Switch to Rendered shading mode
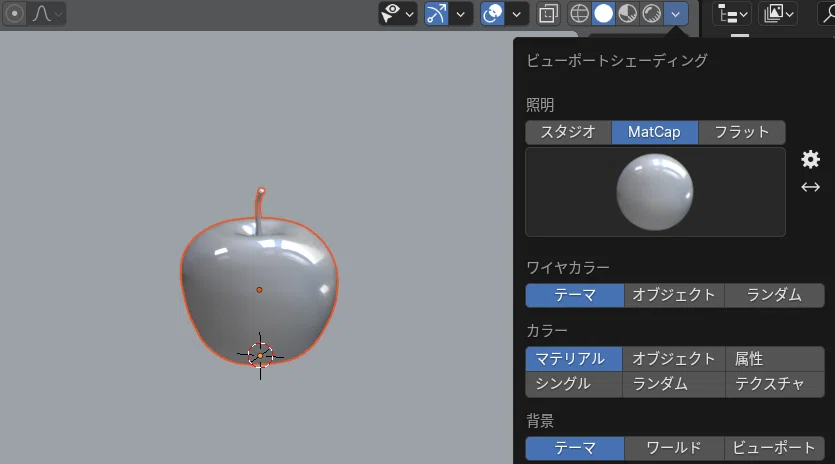 pyautogui.click(x=651, y=14)
